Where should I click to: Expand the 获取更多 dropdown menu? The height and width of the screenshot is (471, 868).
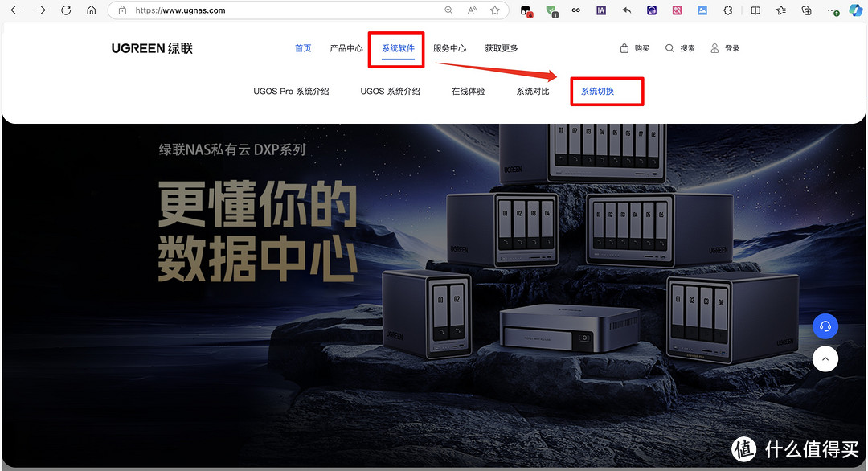pos(501,48)
